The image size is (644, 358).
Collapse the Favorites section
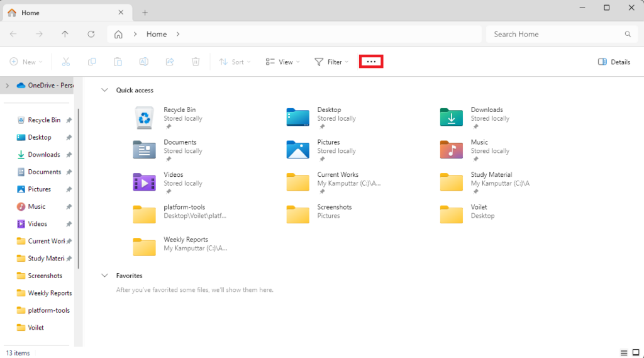(x=104, y=276)
